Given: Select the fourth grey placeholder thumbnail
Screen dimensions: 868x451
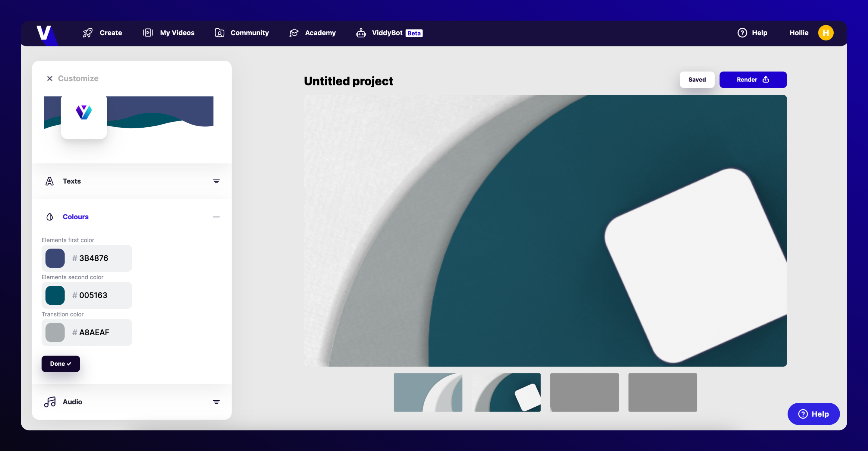Looking at the screenshot, I should click(662, 393).
